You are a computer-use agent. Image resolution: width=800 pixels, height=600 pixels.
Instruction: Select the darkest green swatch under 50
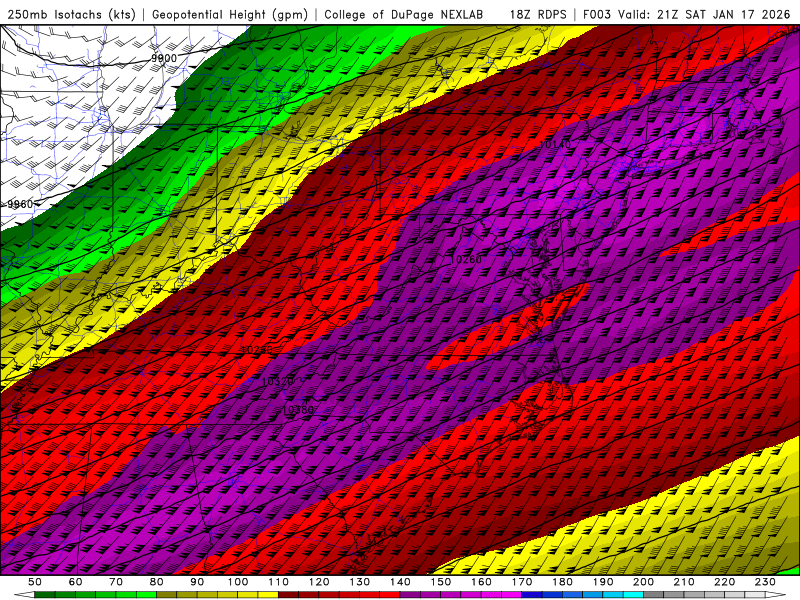(45, 595)
